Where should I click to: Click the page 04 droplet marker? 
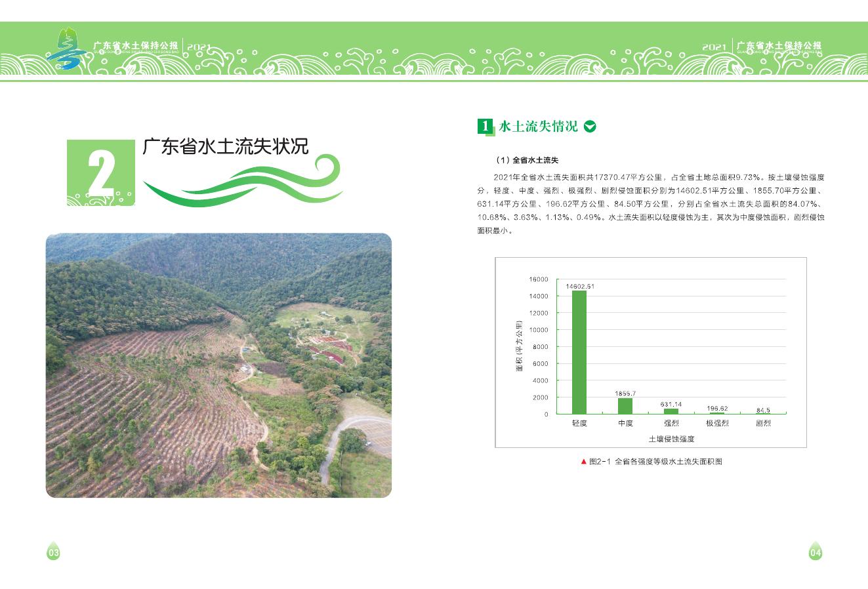pos(815,552)
